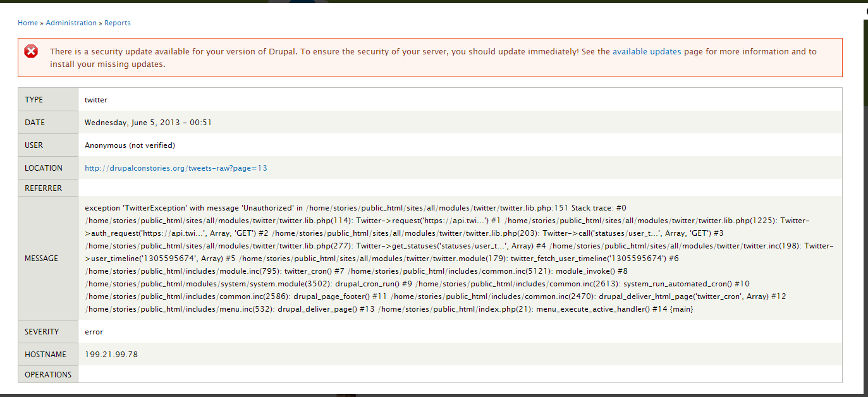Click the OPERATIONS row label
Image resolution: width=868 pixels, height=397 pixels.
tap(48, 375)
